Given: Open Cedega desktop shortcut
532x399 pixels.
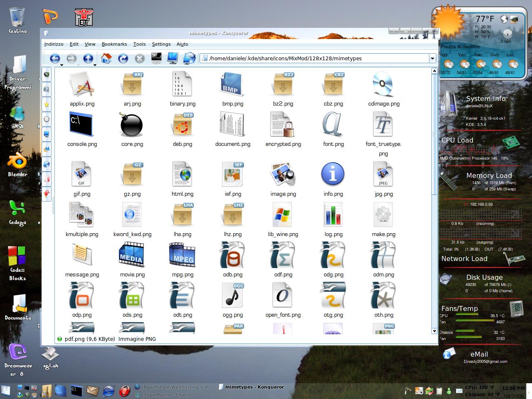Looking at the screenshot, I should [x=17, y=213].
